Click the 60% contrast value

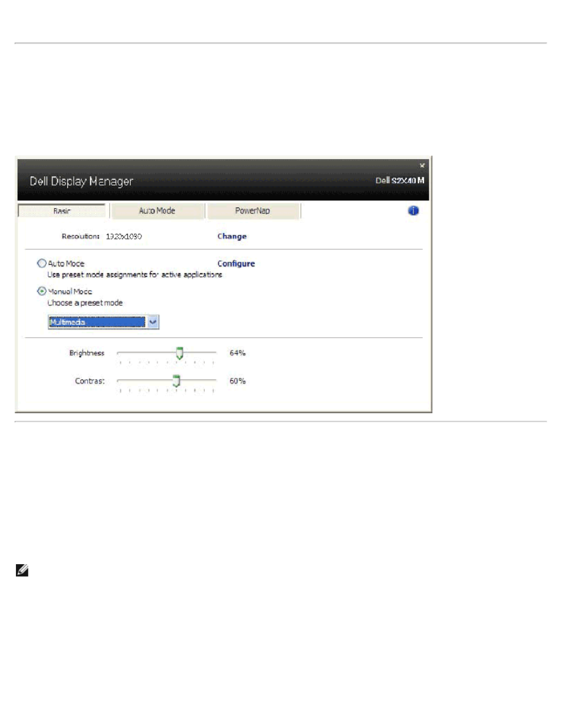click(237, 381)
